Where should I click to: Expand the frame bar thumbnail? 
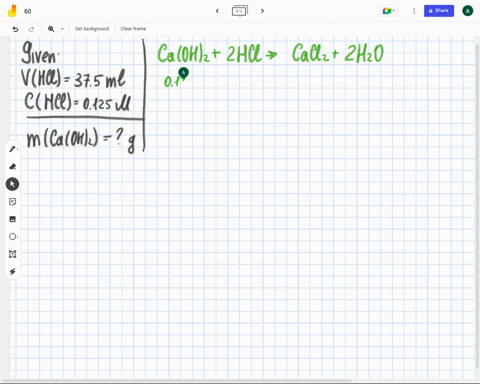[240, 11]
